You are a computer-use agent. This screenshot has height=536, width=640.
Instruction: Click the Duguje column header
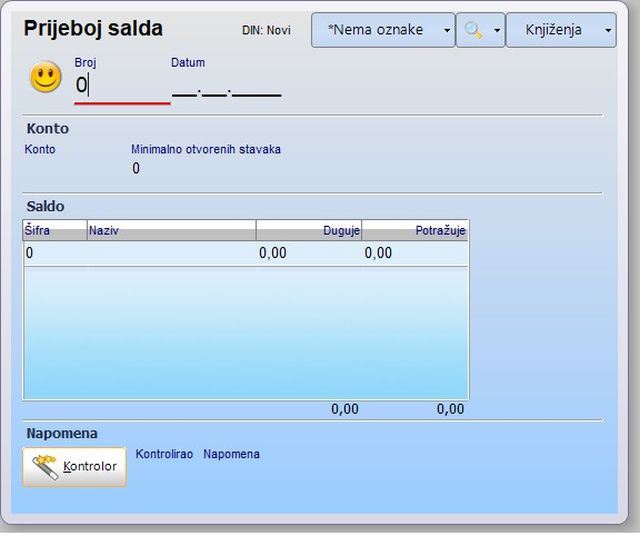(308, 231)
